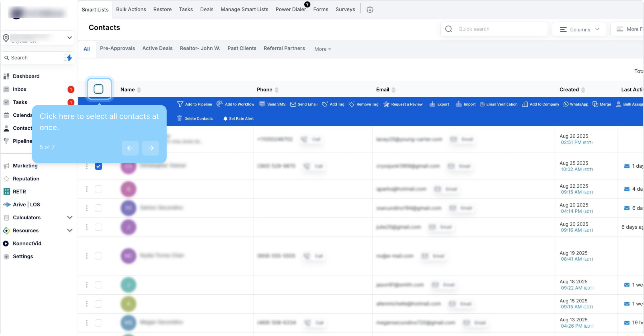Screen dimensions: 644x336
Task: Open settings gear next to Surveys
Action: pyautogui.click(x=370, y=10)
